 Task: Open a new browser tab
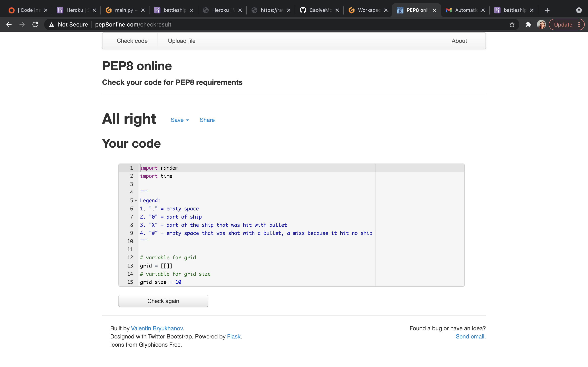point(547,10)
